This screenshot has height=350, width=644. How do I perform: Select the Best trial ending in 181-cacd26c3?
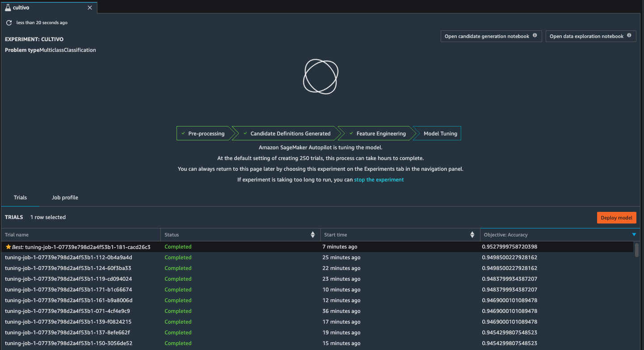pyautogui.click(x=317, y=247)
